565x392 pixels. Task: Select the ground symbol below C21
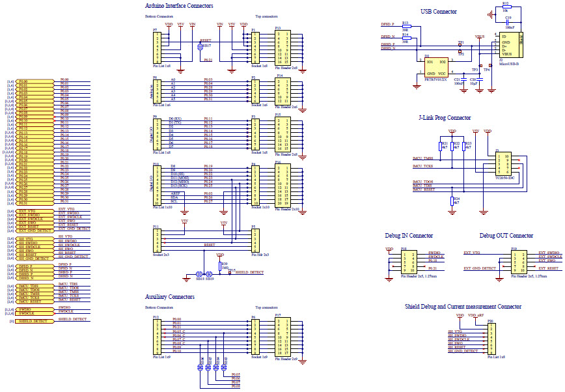pyautogui.click(x=463, y=90)
